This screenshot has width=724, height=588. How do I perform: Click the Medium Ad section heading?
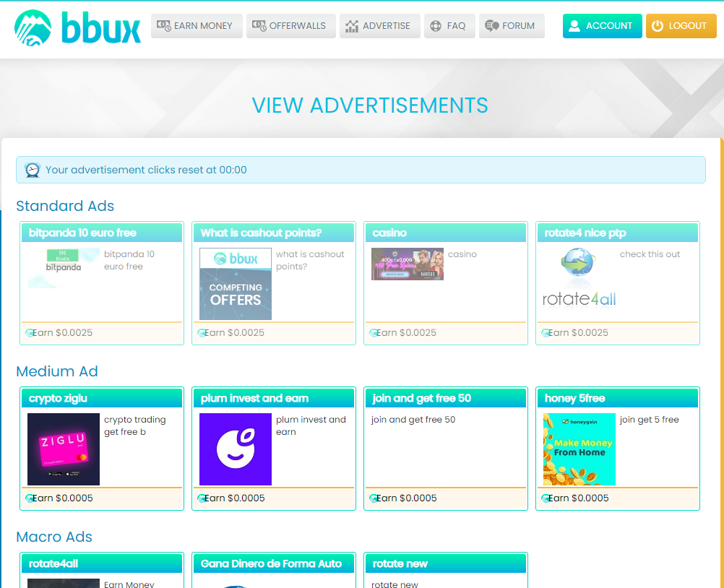[57, 371]
